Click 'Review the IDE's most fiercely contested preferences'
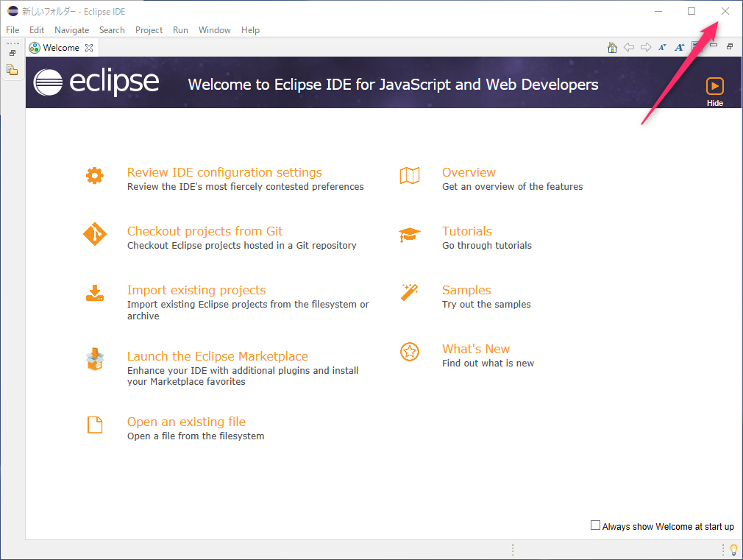This screenshot has height=560, width=743. 246,187
